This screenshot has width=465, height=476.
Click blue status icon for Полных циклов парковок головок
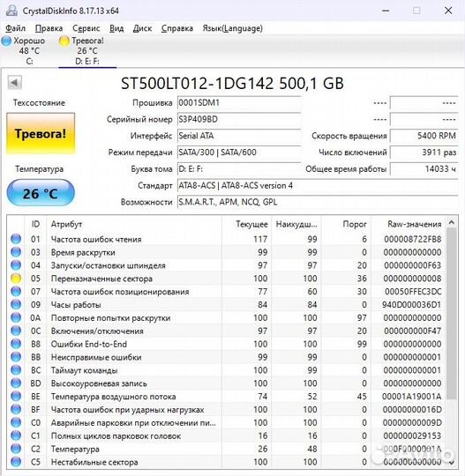tap(16, 435)
